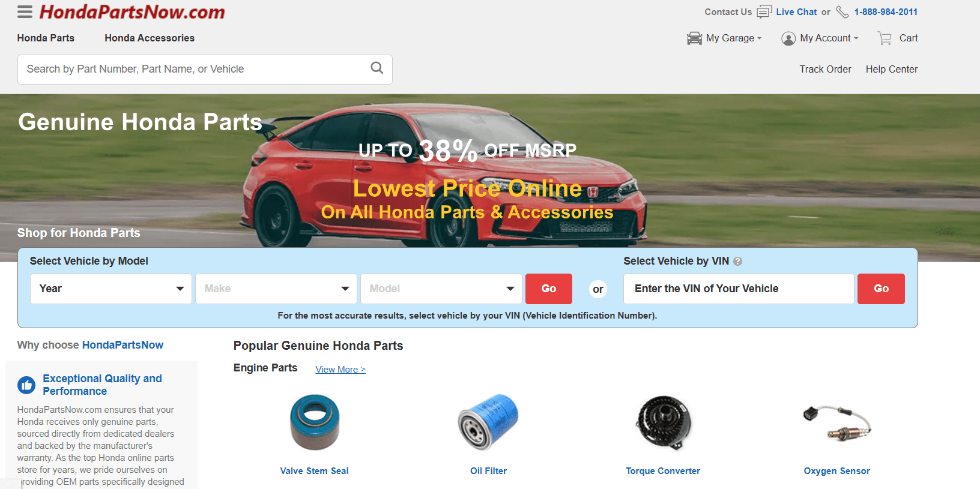This screenshot has height=489, width=980.
Task: Open the Oxygen Sensor link
Action: pos(837,471)
